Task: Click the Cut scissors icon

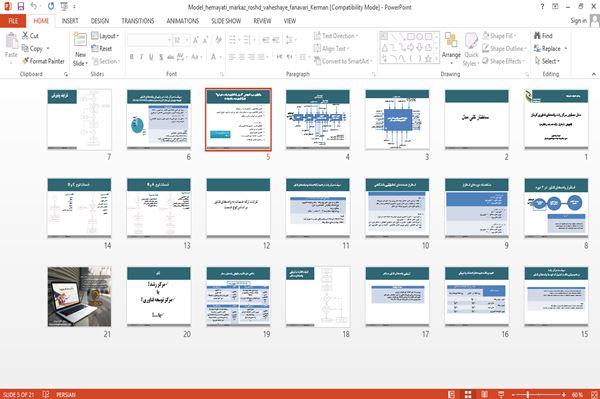Action: pos(25,36)
